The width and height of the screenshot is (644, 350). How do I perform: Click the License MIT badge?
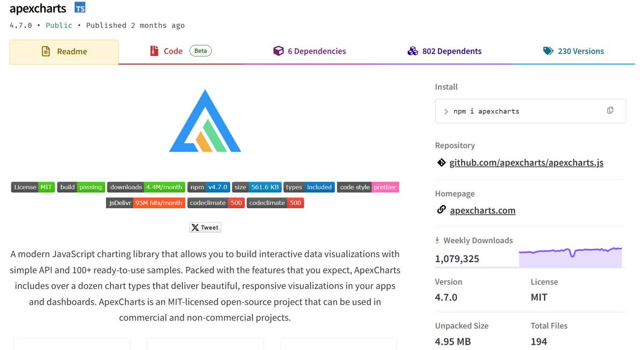[x=33, y=187]
